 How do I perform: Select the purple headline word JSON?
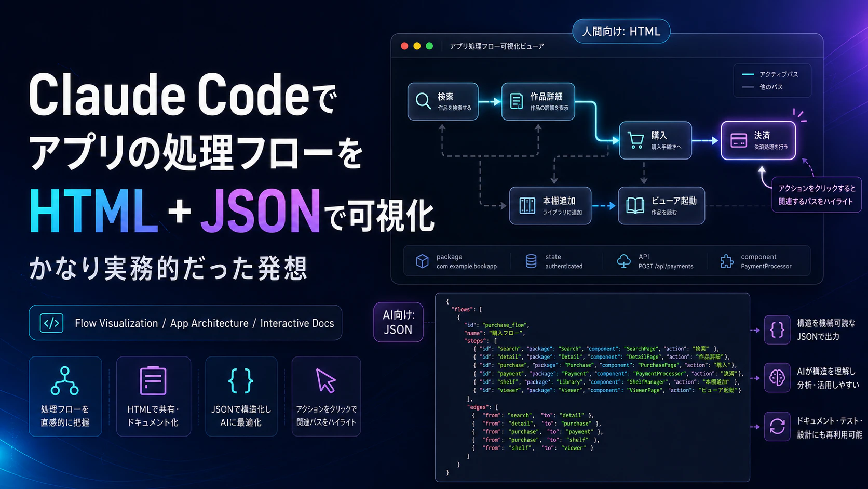[260, 212]
